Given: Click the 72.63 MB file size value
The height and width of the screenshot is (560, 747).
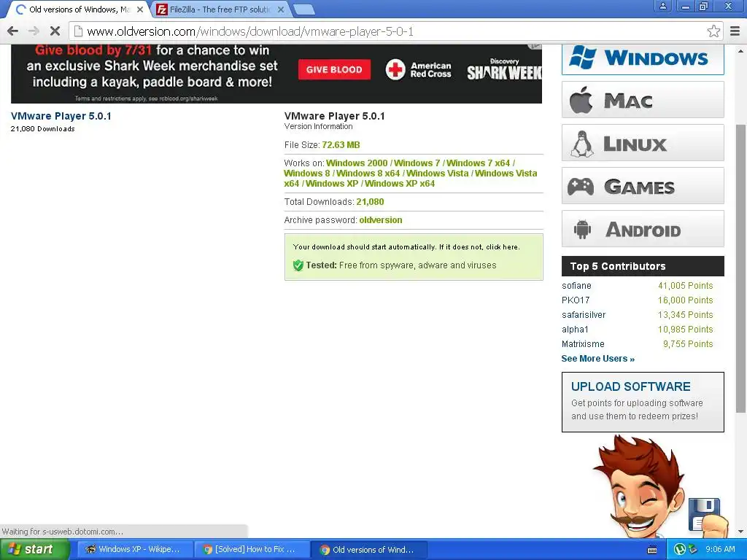Looking at the screenshot, I should pos(341,145).
